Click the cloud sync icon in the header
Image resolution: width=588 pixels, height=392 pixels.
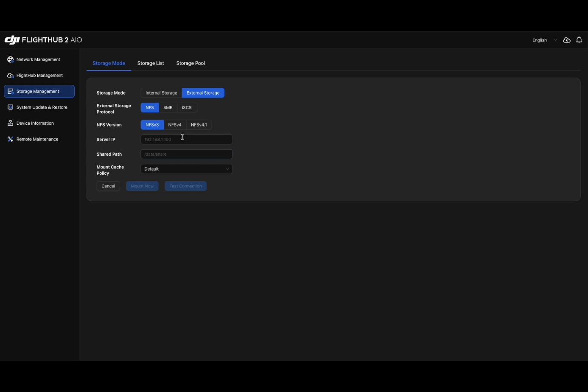pos(567,40)
